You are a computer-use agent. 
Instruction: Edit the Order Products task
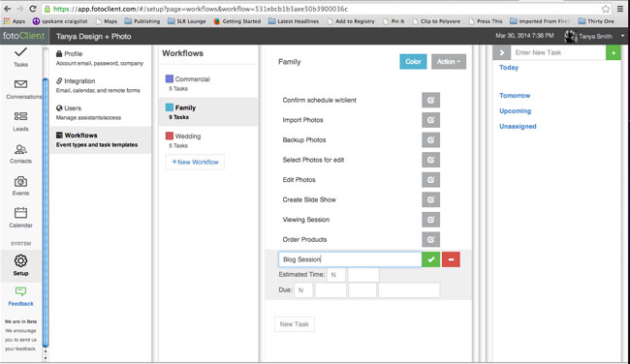coord(430,239)
